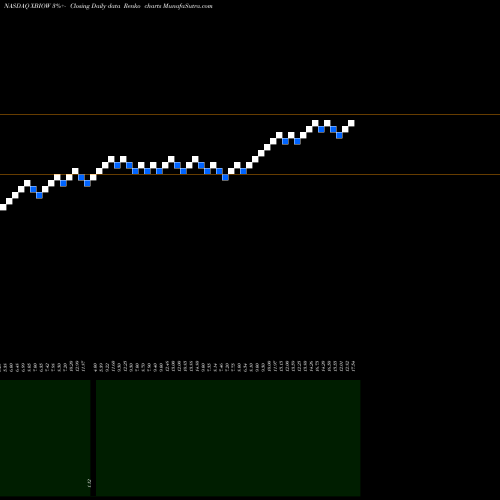The width and height of the screenshot is (500, 500).
Task: Click the NASDAQ Renko chart title text
Action: click(x=108, y=6)
